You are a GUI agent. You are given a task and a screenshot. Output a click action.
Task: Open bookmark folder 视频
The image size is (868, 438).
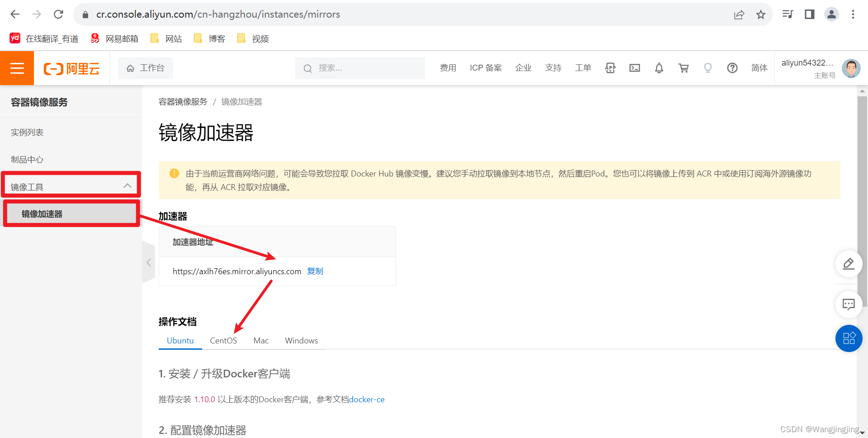coord(253,38)
